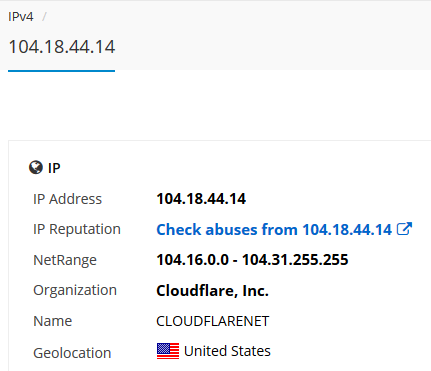The width and height of the screenshot is (431, 371).
Task: Click the United States geolocation text
Action: coord(227,351)
